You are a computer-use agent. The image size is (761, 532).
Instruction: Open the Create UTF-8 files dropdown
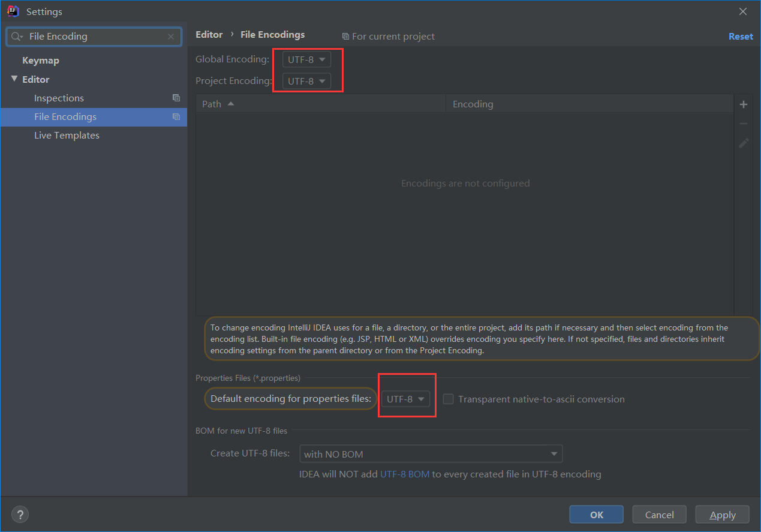(431, 453)
